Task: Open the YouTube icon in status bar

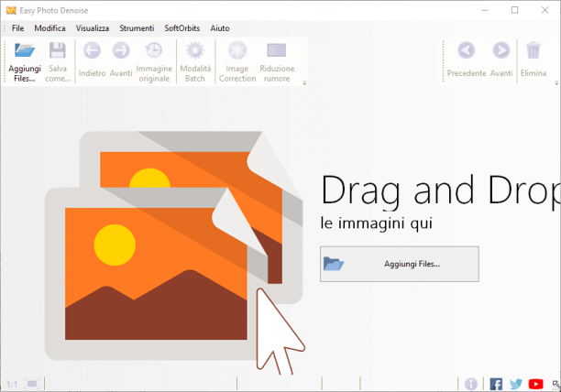Action: point(535,384)
